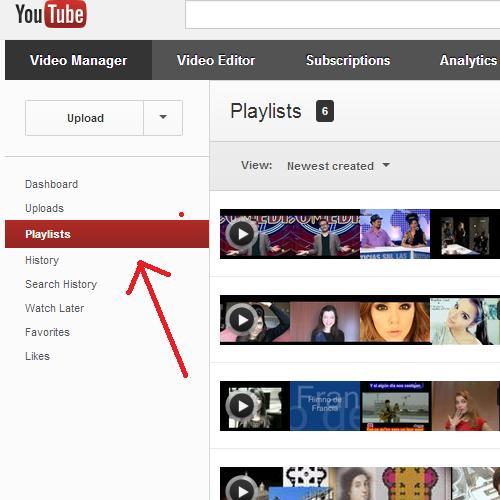Screen dimensions: 500x500
Task: Click the Upload button
Action: [x=85, y=118]
